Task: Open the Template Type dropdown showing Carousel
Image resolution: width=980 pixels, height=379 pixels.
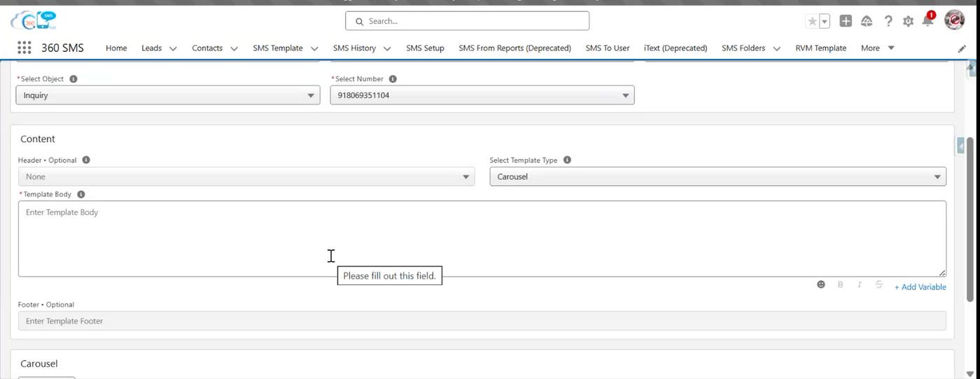Action: click(717, 177)
